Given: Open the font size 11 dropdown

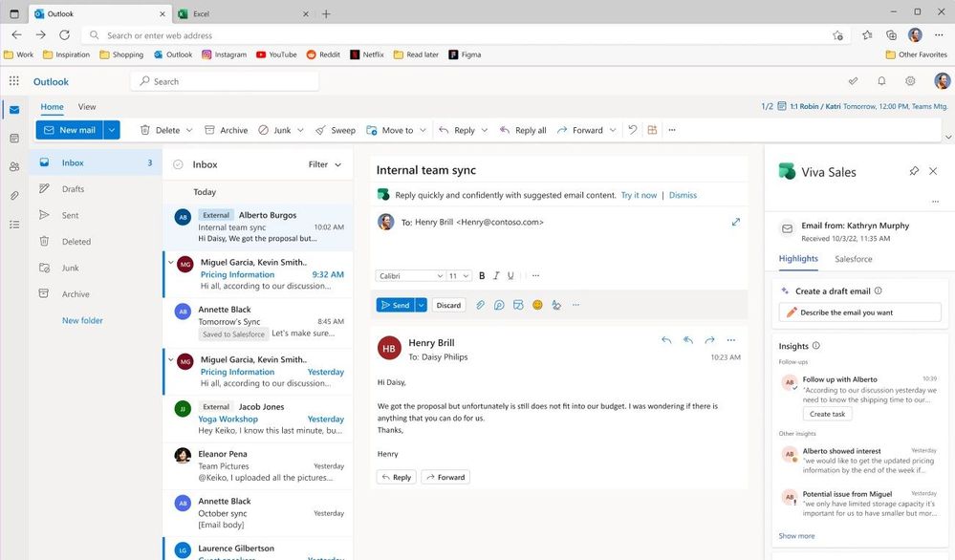Looking at the screenshot, I should pos(459,276).
